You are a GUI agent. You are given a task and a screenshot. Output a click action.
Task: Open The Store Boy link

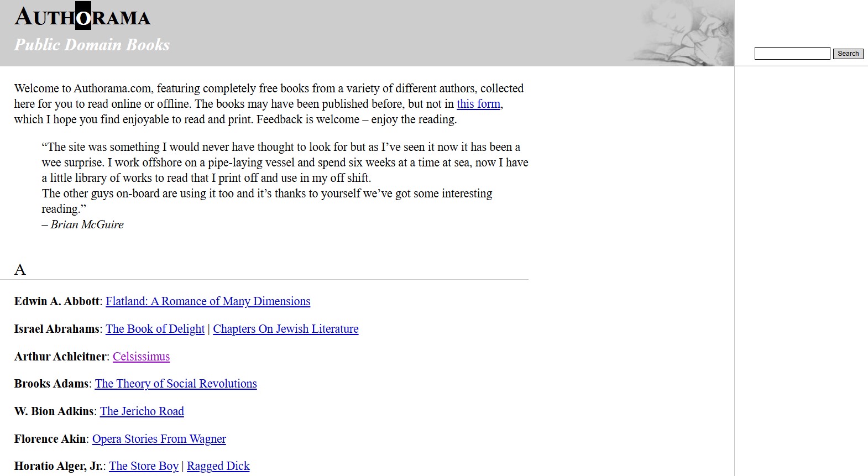[144, 466]
